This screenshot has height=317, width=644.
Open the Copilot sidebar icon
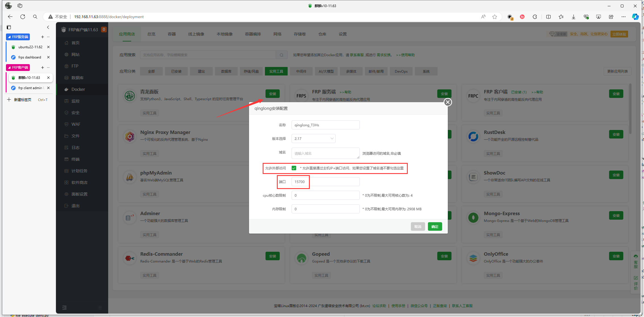[635, 17]
